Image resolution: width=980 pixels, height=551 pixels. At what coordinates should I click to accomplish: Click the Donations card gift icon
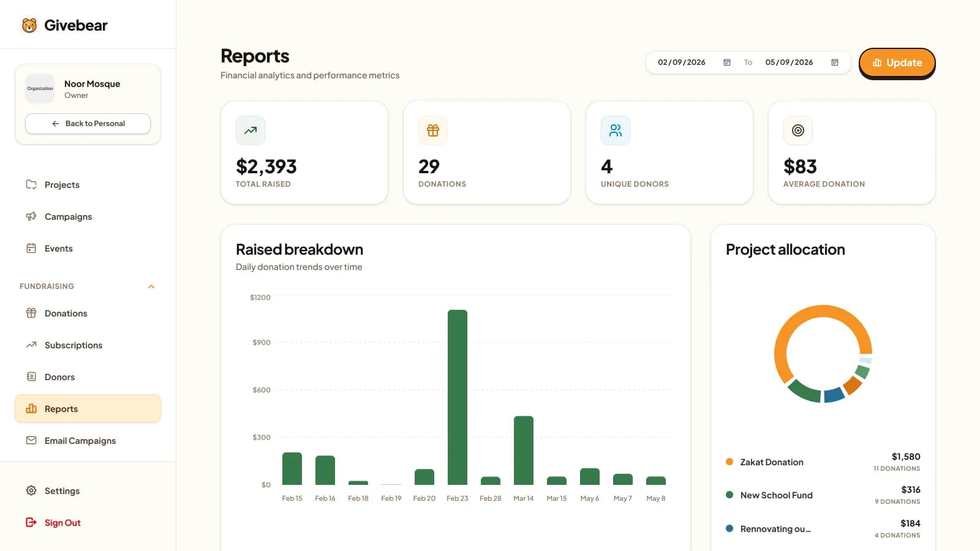click(433, 130)
